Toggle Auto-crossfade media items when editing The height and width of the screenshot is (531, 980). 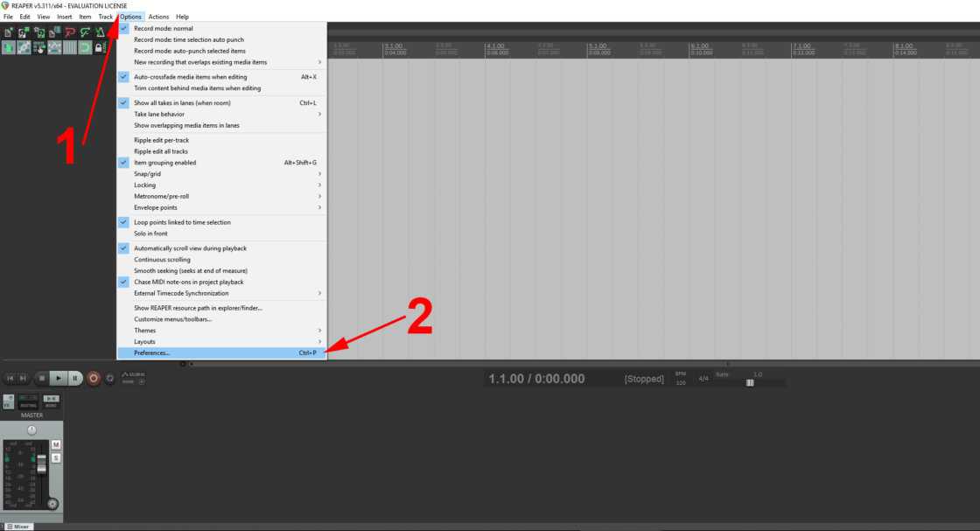tap(221, 77)
